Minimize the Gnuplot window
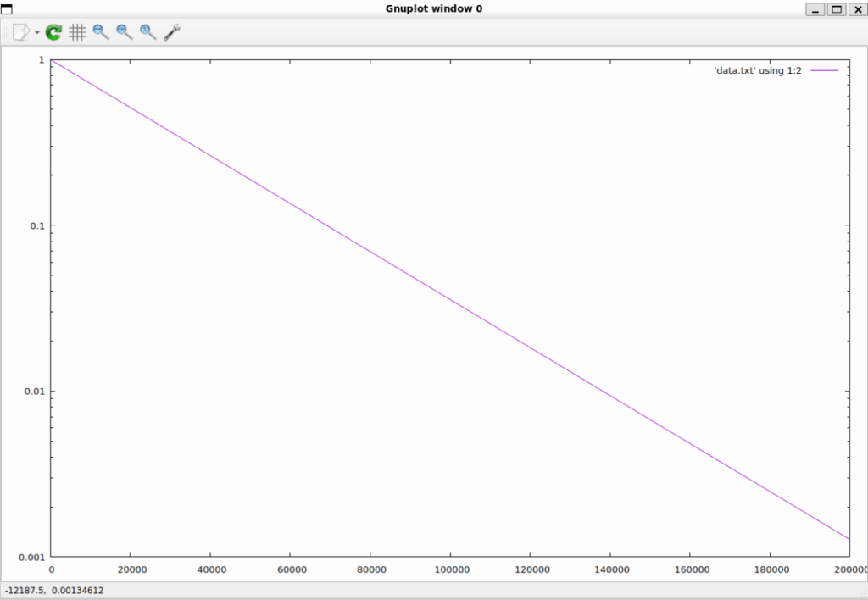 [815, 8]
